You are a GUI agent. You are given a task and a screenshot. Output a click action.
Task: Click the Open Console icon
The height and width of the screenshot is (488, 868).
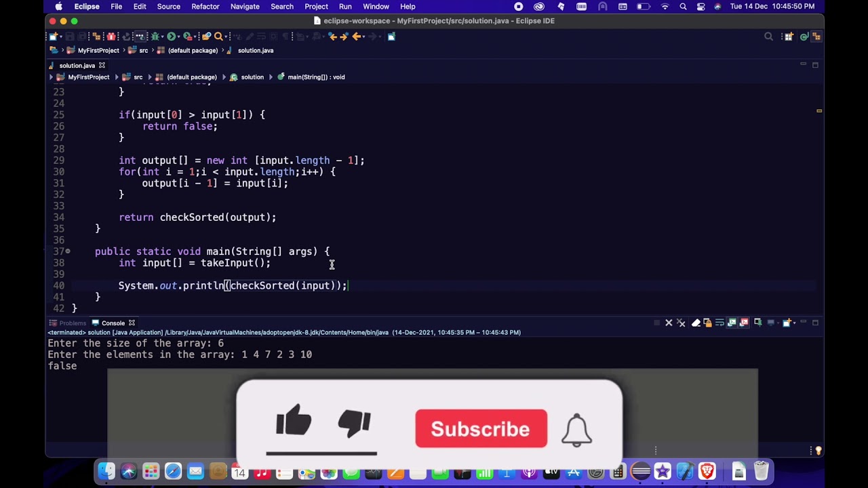787,323
